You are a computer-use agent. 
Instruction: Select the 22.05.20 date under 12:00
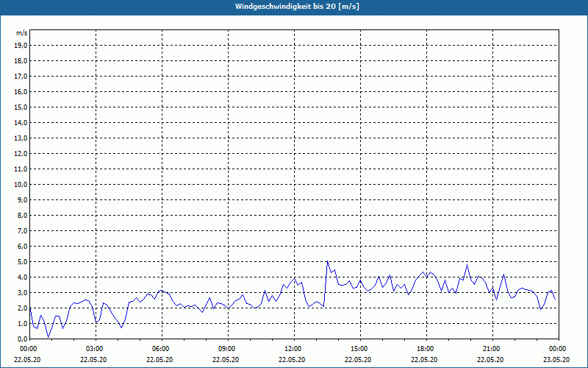coord(291,359)
